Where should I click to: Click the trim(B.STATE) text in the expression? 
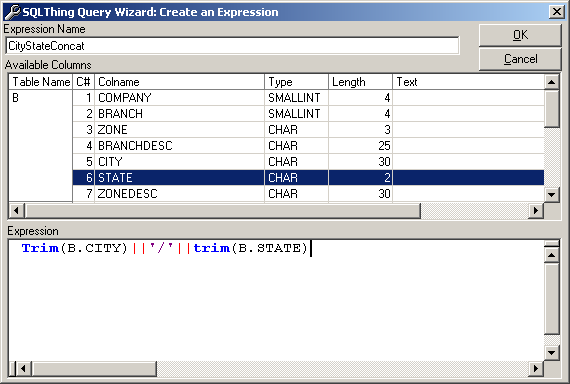[250, 248]
